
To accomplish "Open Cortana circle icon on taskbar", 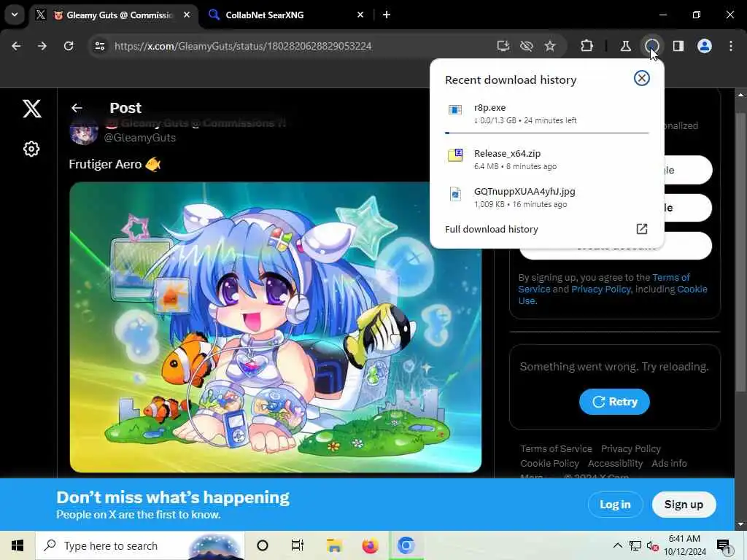I will (263, 545).
